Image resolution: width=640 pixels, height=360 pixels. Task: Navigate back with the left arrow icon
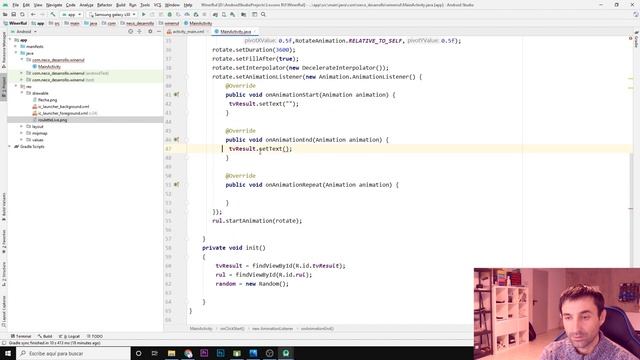click(33, 14)
